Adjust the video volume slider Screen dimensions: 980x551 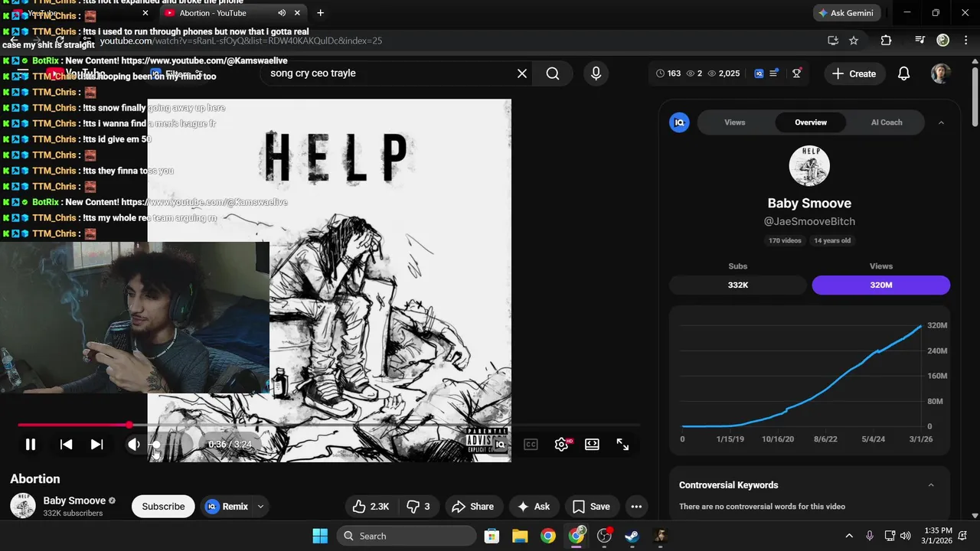[x=167, y=445]
